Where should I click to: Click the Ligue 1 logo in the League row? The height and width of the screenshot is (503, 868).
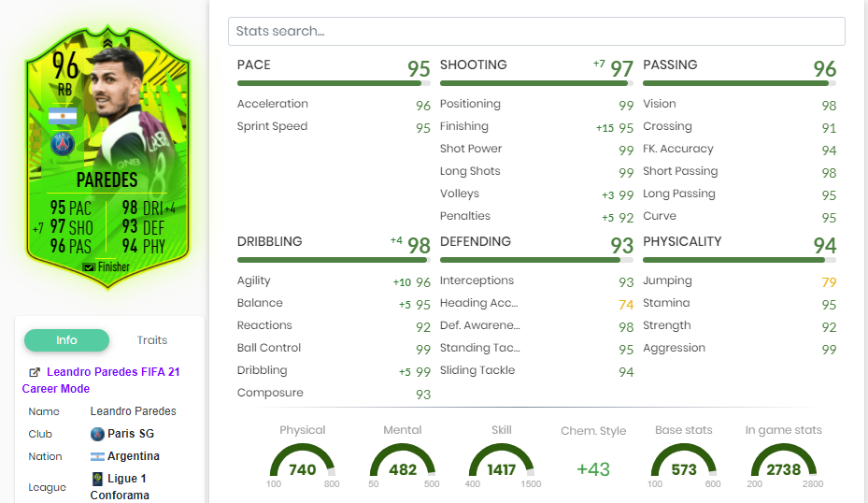97,479
